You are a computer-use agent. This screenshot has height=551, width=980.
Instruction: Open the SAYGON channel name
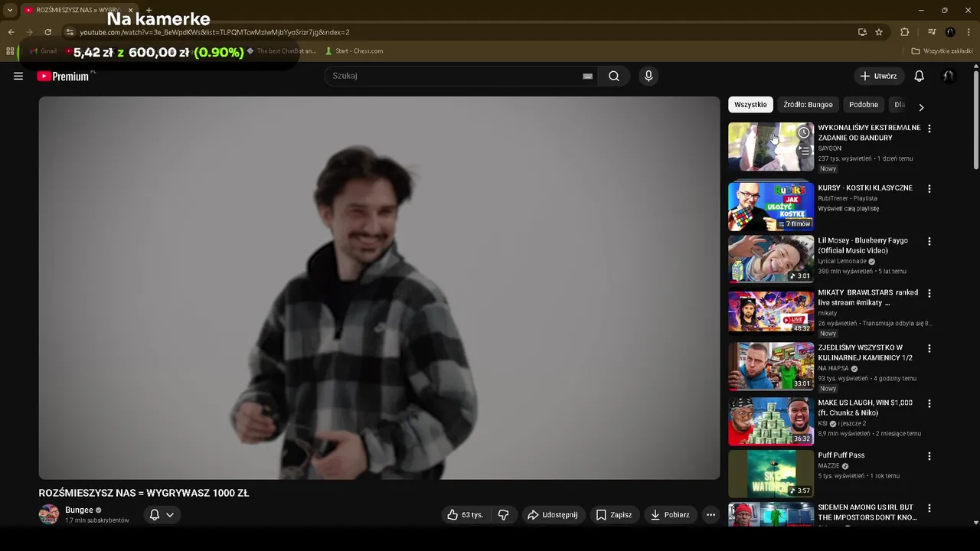tap(830, 148)
